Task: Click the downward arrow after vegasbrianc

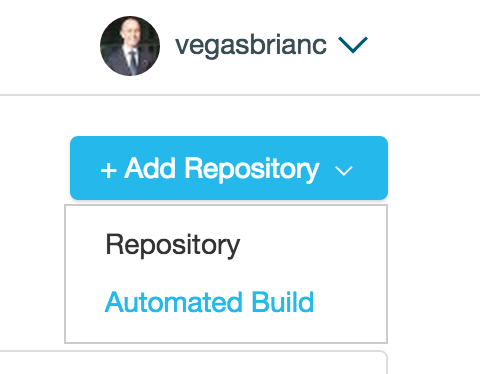Action: point(353,45)
